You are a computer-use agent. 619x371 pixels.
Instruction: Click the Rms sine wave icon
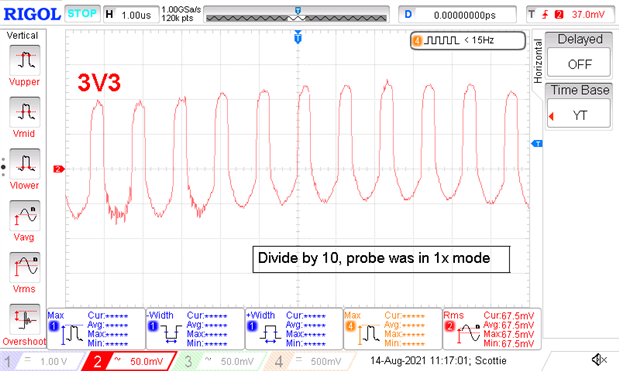(468, 334)
